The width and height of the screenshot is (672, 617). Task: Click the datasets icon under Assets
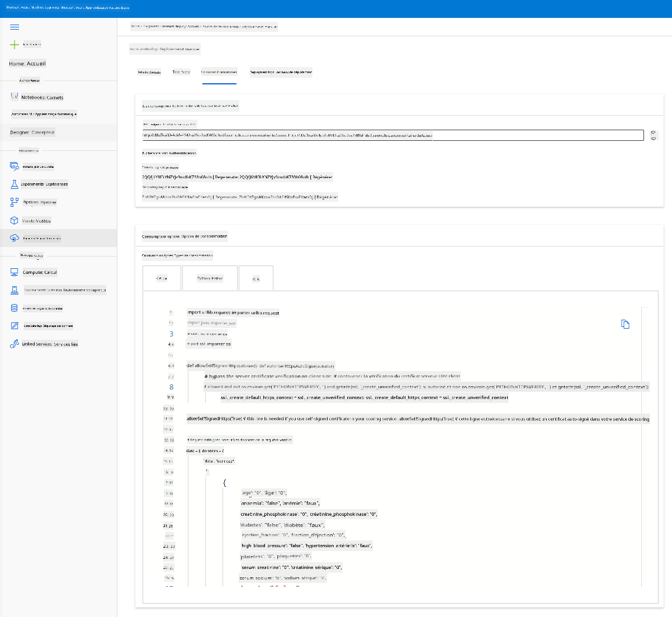tap(15, 167)
